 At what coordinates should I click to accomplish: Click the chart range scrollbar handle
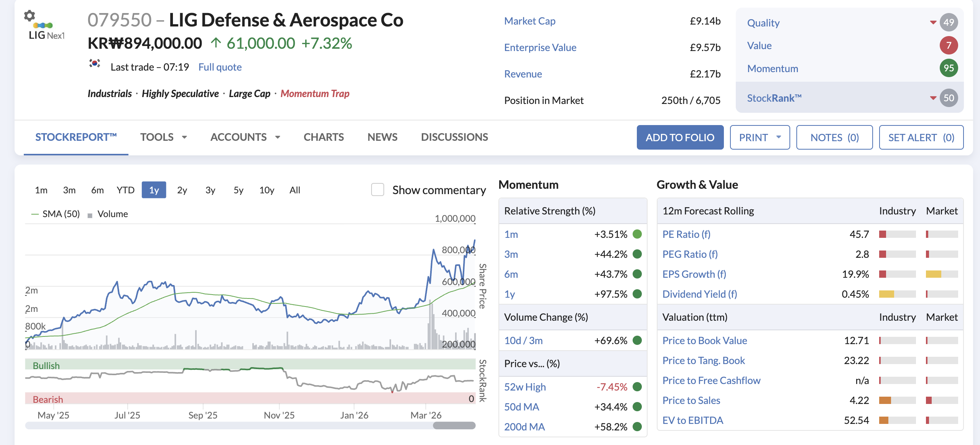point(454,425)
